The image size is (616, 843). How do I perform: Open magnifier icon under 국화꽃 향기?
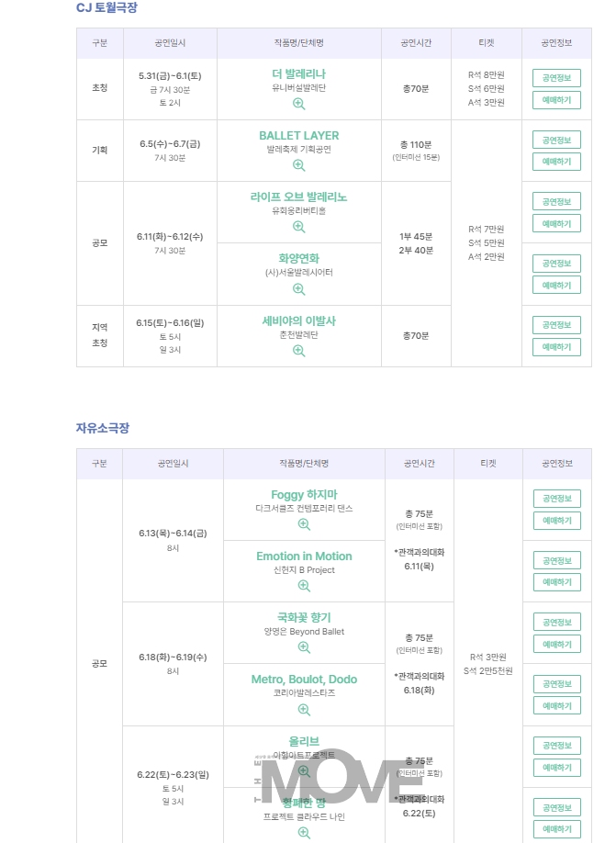click(x=304, y=647)
